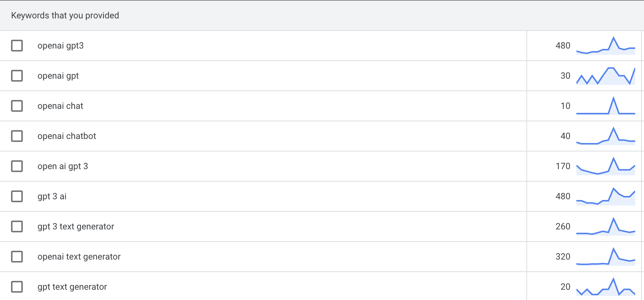Check the box for 'open ai gpt 3'

17,166
